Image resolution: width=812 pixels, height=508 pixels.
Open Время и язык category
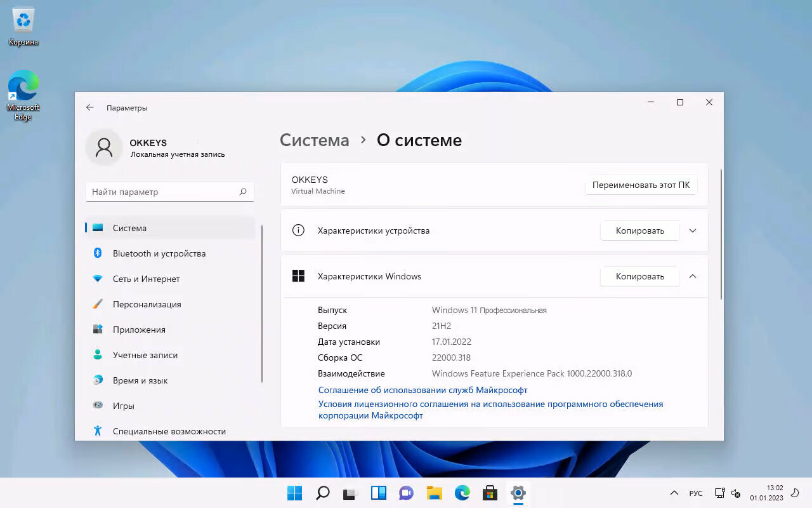[x=170, y=380]
